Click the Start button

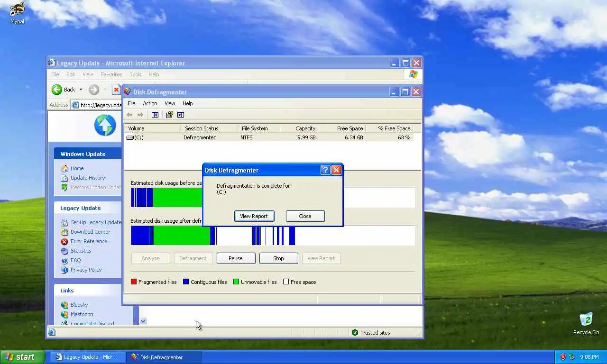22,357
